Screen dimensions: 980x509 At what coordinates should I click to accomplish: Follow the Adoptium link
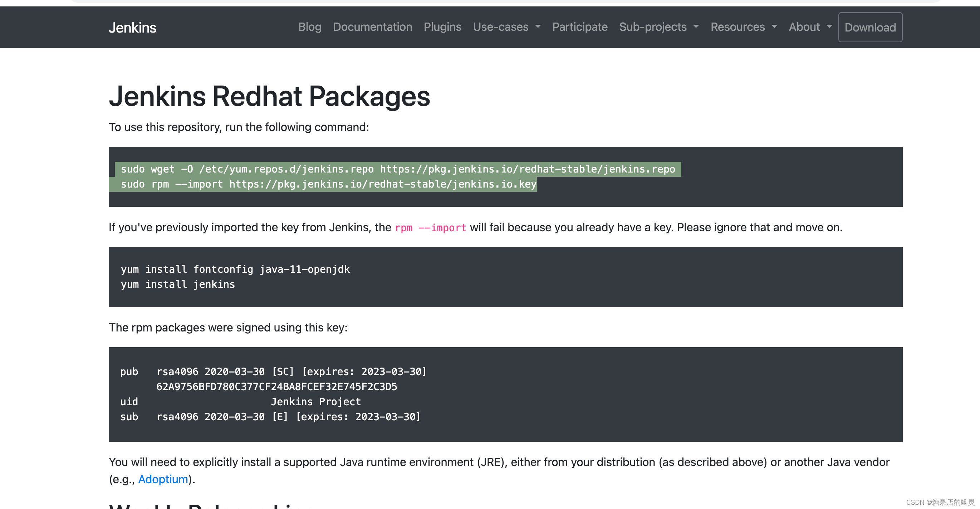[163, 479]
